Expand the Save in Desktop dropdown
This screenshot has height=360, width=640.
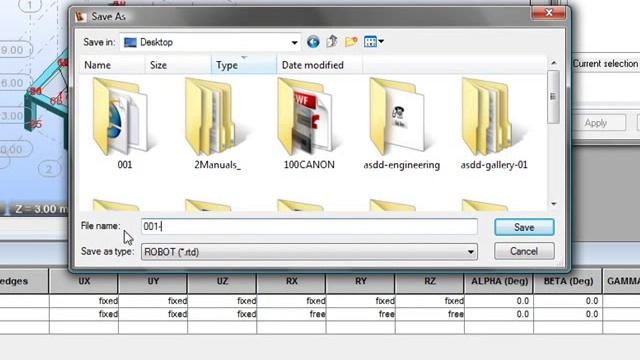294,42
